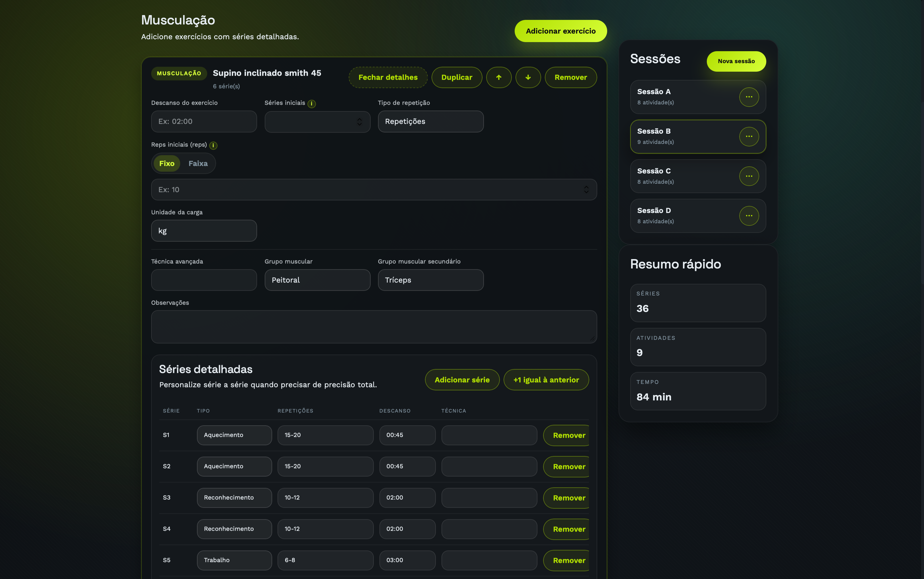Image resolution: width=924 pixels, height=579 pixels.
Task: Open the Sessão D ellipsis menu
Action: pos(749,216)
